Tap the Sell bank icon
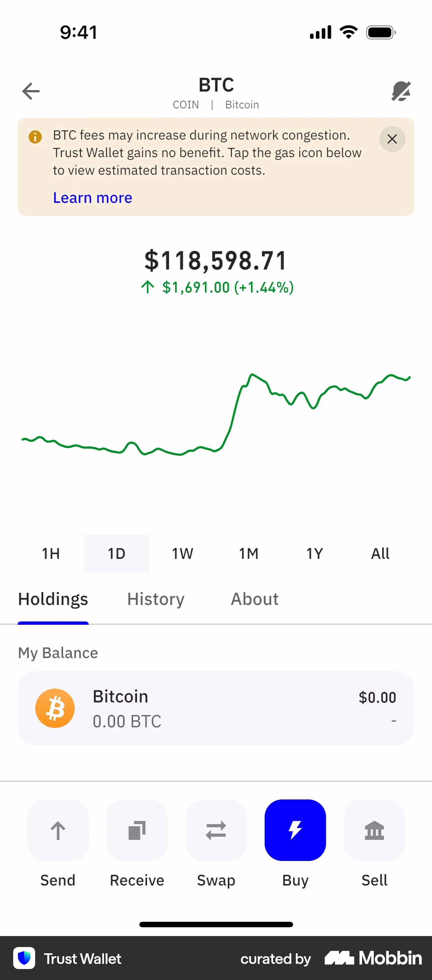Viewport: 432px width, 980px height. click(374, 830)
